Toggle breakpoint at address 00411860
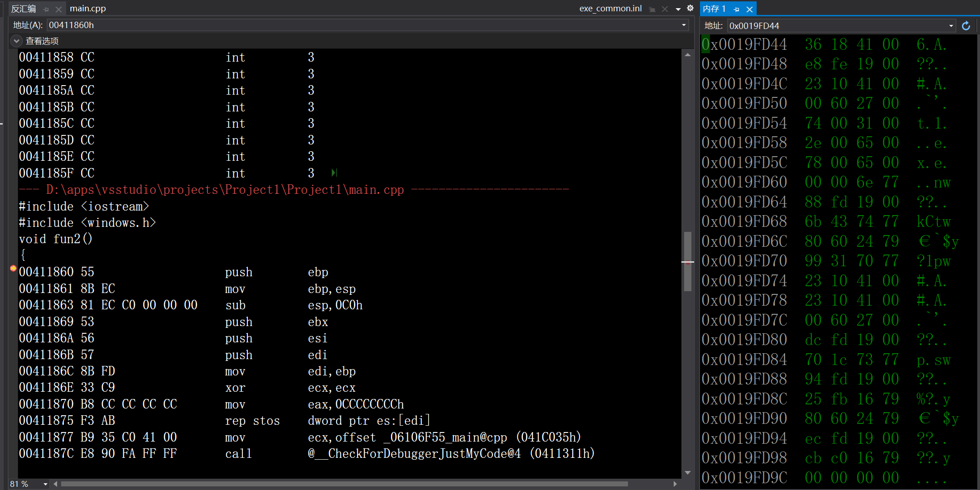This screenshot has height=490, width=980. [13, 269]
